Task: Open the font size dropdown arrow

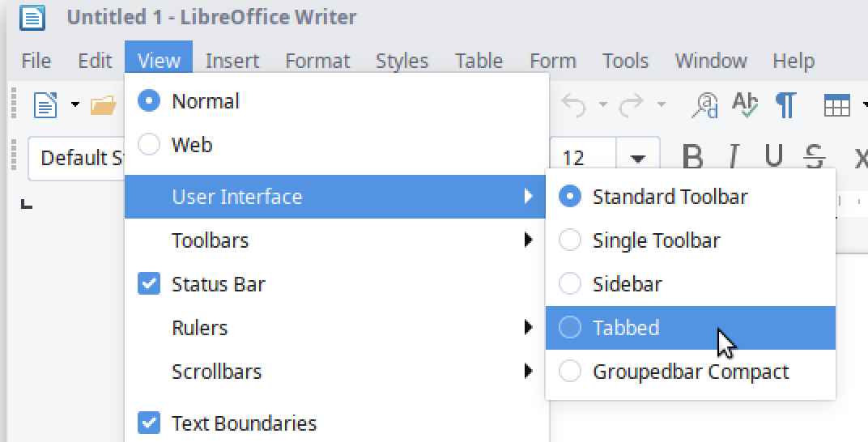Action: [x=638, y=158]
